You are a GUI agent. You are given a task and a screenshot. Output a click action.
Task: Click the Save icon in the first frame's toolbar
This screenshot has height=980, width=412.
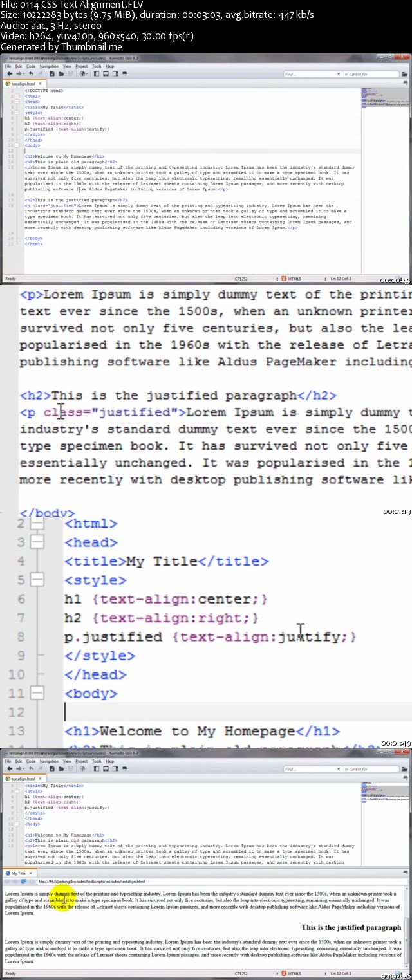(x=71, y=73)
